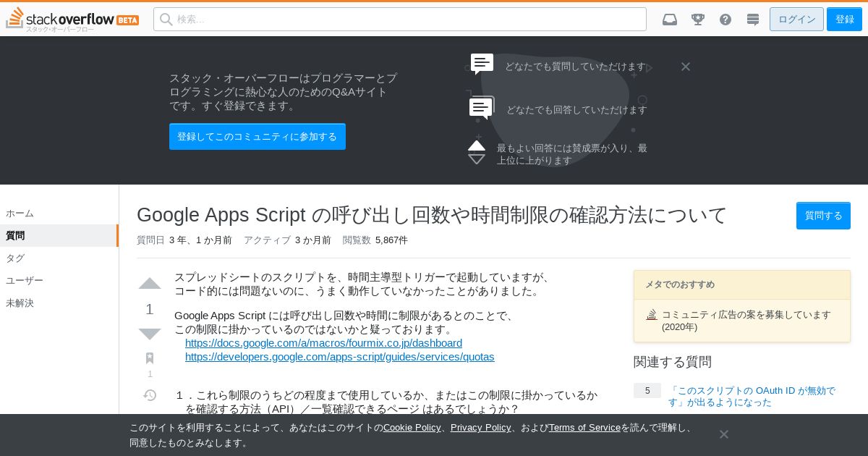Click the 関連する質問 heading

tap(673, 362)
